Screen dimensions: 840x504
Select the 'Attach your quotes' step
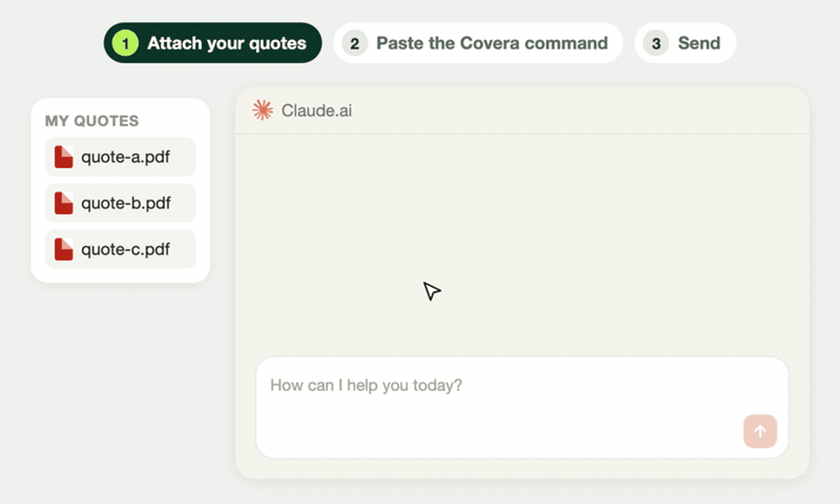213,43
